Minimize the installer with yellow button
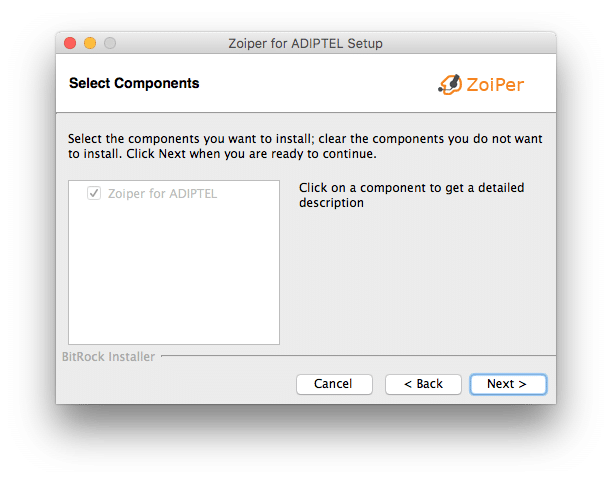The width and height of the screenshot is (612, 484). pos(90,43)
